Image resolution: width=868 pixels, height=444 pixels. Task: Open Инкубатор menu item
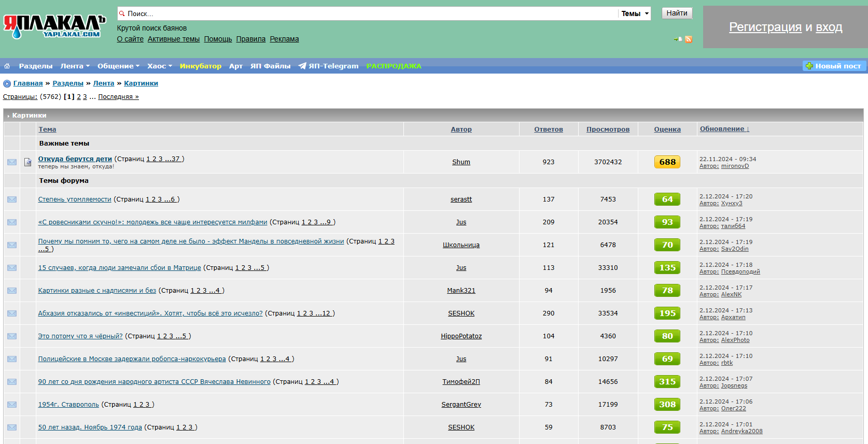coord(201,66)
